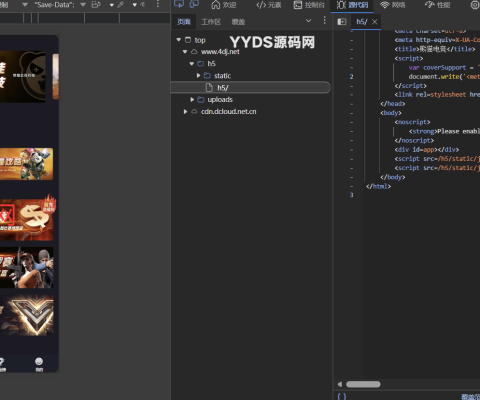Viewport: 480px width, 400px height.
Task: Expand the uploads folder arrow
Action: [192, 100]
